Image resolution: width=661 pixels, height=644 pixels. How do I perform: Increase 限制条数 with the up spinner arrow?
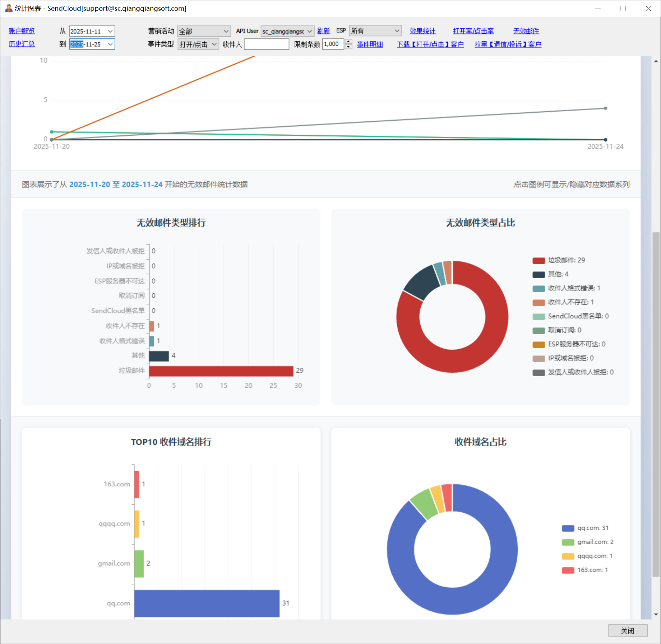(348, 42)
